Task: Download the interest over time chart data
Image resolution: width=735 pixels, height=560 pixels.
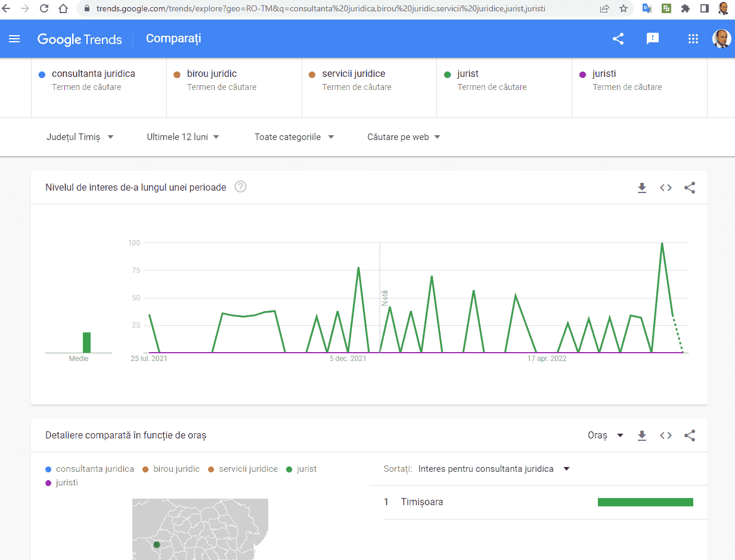Action: click(x=642, y=188)
